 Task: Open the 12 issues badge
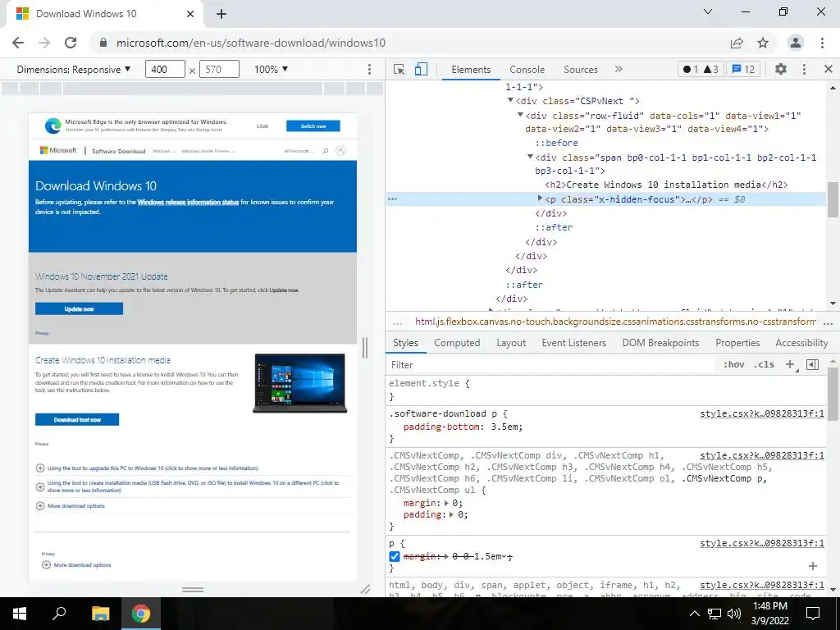(x=743, y=69)
